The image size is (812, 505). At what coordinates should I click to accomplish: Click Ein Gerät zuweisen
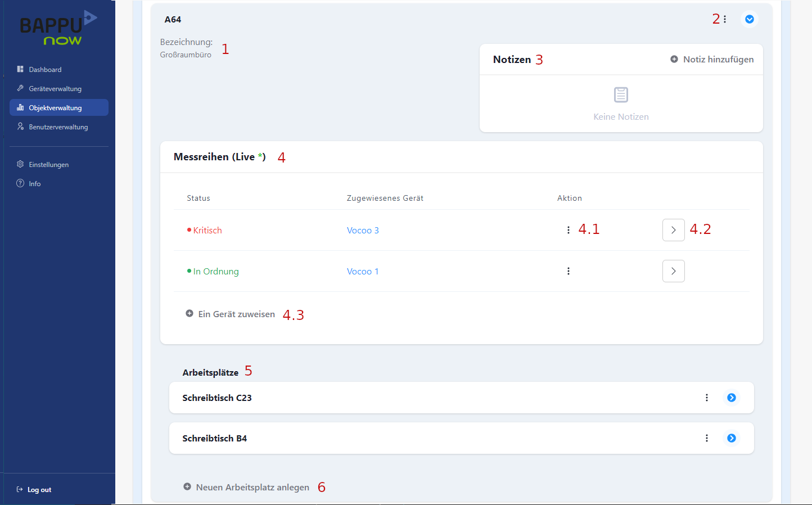pyautogui.click(x=231, y=314)
